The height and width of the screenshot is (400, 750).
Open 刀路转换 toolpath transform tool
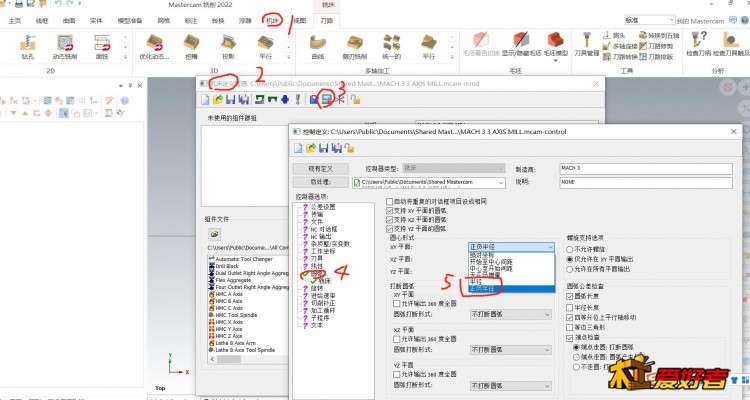click(620, 56)
